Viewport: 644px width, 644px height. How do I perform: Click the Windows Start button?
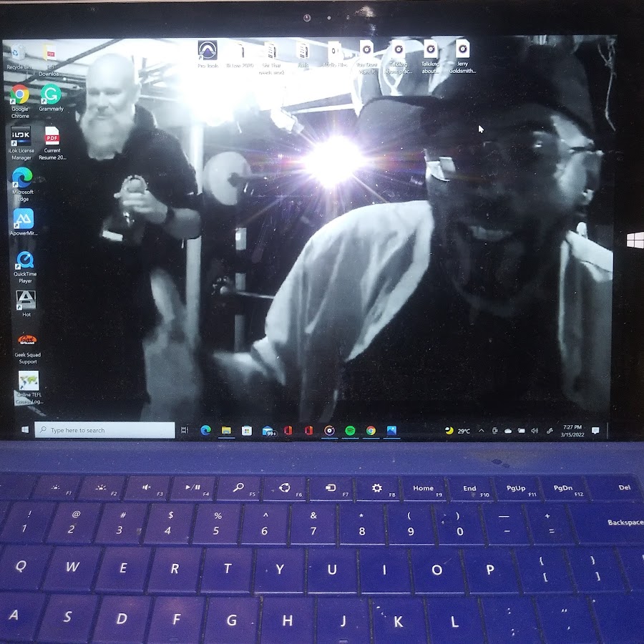click(x=25, y=429)
